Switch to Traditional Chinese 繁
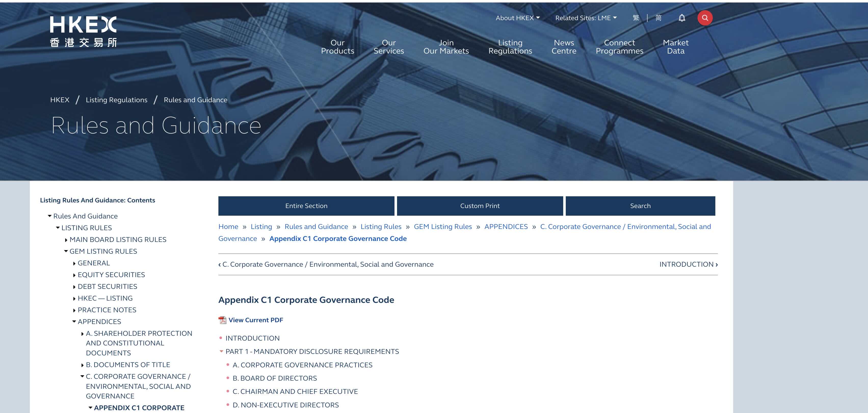Screen dimensions: 868x413 (636, 18)
